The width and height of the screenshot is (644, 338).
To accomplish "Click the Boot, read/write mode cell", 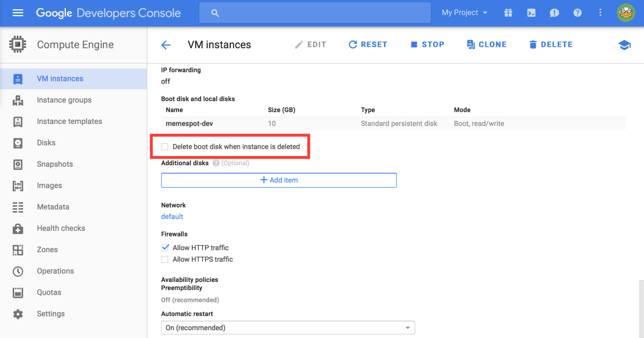I will click(479, 123).
